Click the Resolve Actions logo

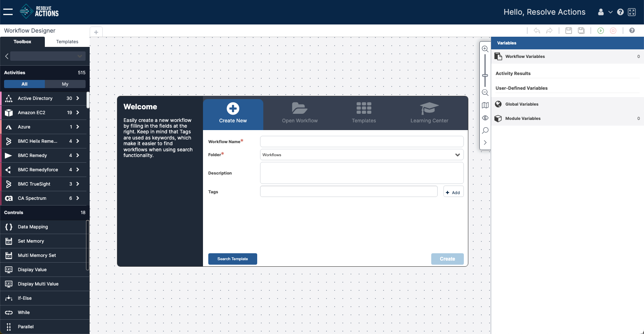point(39,11)
